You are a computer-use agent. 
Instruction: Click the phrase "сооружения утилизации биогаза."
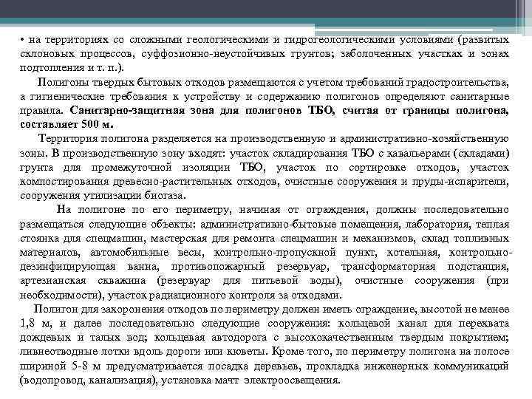coord(103,195)
